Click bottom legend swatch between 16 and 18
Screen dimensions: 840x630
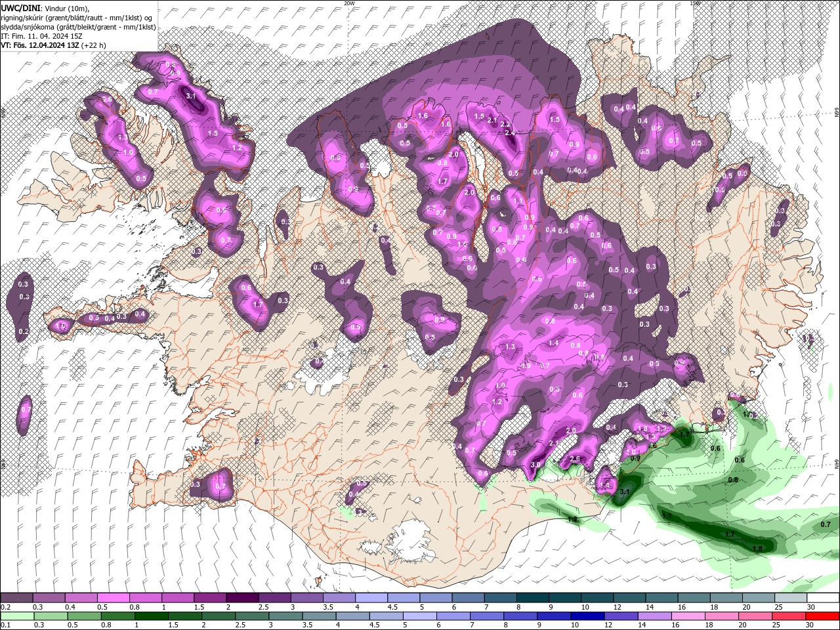click(688, 616)
